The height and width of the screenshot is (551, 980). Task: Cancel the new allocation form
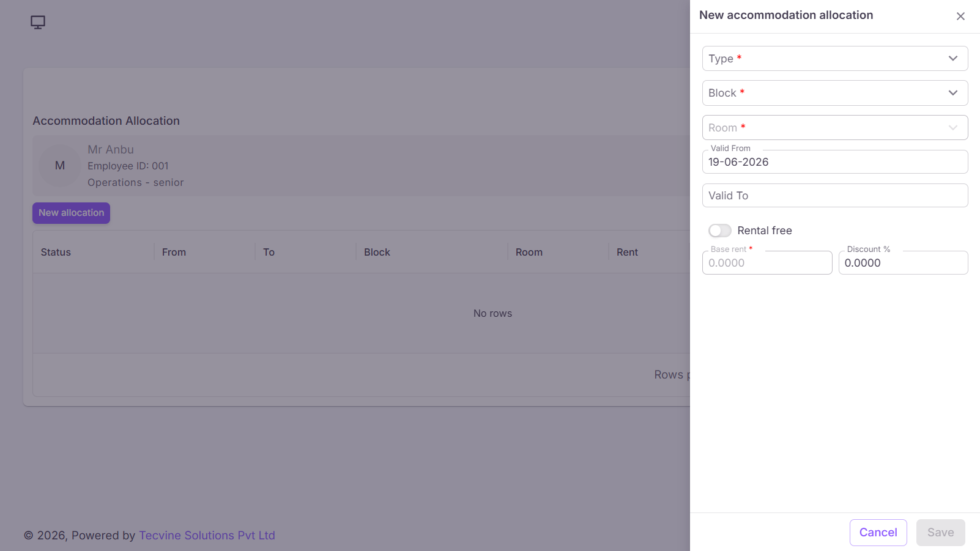click(x=878, y=533)
